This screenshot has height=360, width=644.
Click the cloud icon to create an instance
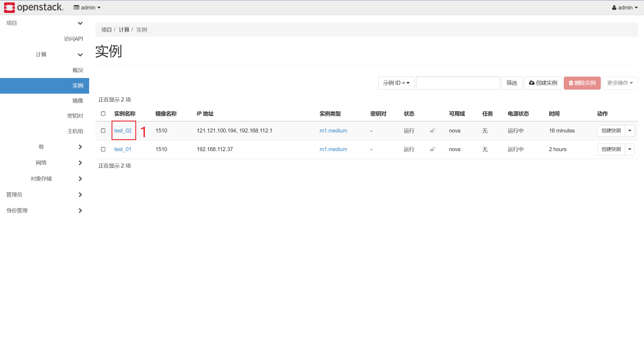[x=531, y=83]
